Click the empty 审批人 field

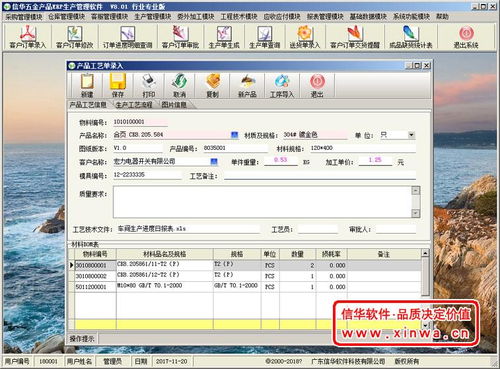click(x=396, y=229)
